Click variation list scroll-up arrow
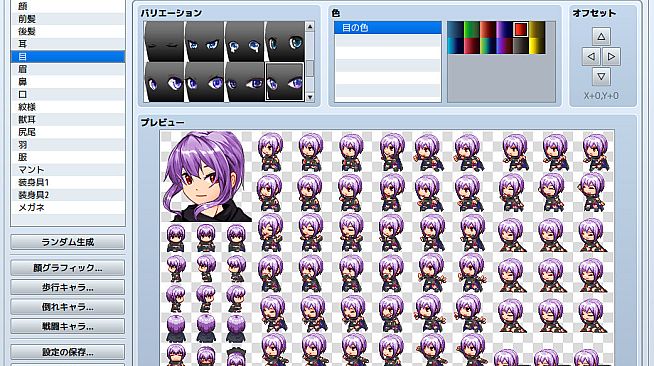 (x=310, y=27)
